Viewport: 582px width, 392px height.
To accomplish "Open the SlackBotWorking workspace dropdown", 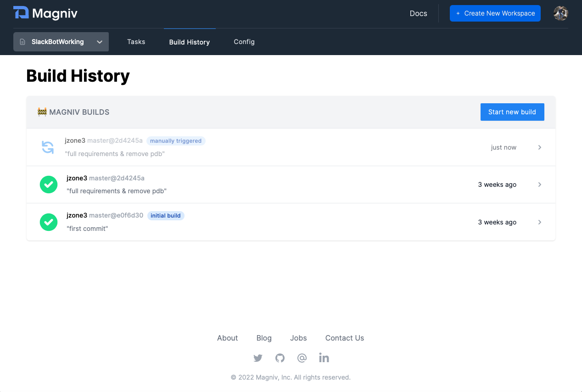I will pyautogui.click(x=61, y=42).
